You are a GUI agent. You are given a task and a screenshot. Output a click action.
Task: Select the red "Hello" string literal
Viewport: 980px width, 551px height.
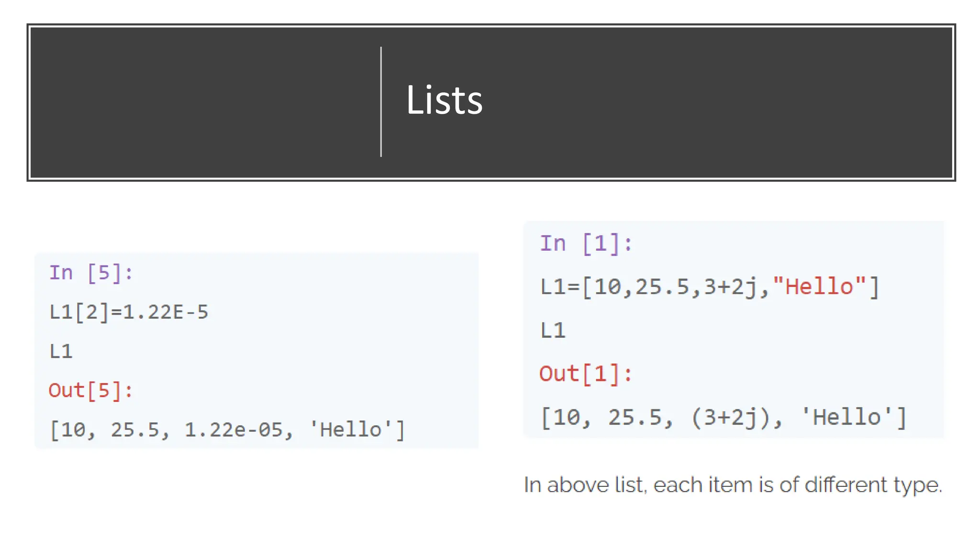pos(819,287)
